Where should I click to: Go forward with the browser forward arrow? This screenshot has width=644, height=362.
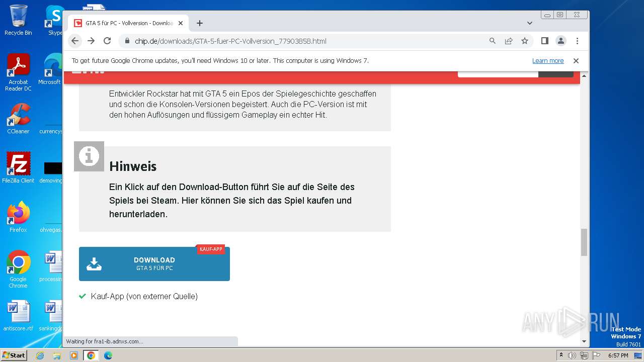[x=91, y=41]
